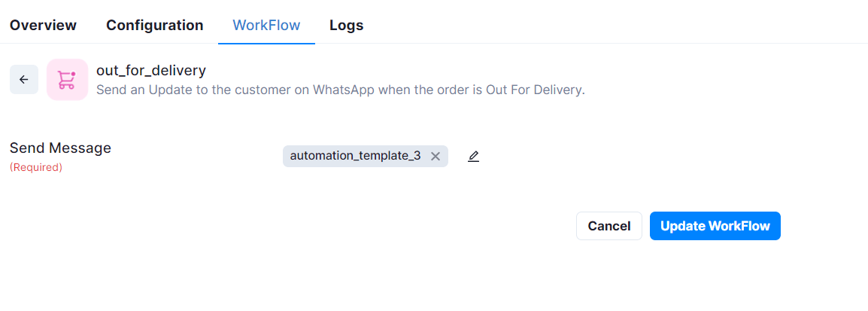Click the pink shopping cart workflow icon
This screenshot has height=311, width=868.
[67, 80]
